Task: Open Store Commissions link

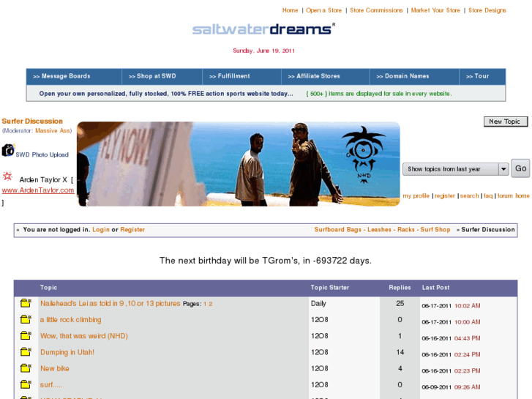Action: [376, 10]
